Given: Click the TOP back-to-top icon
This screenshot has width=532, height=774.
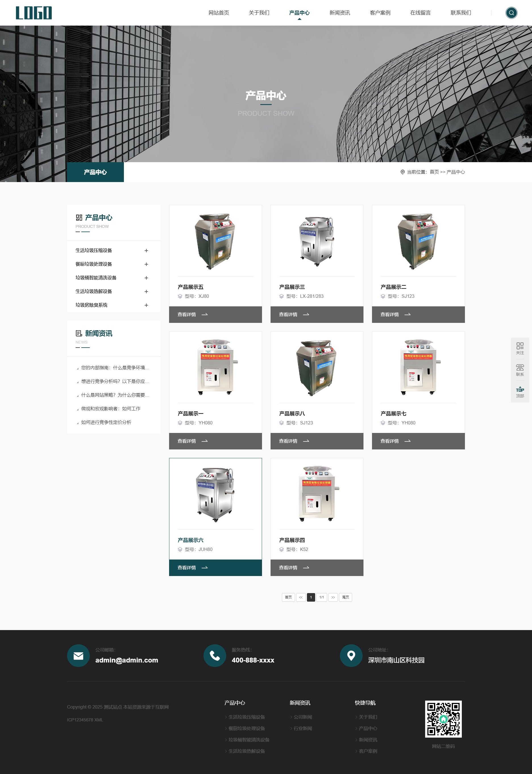Looking at the screenshot, I should coord(520,390).
